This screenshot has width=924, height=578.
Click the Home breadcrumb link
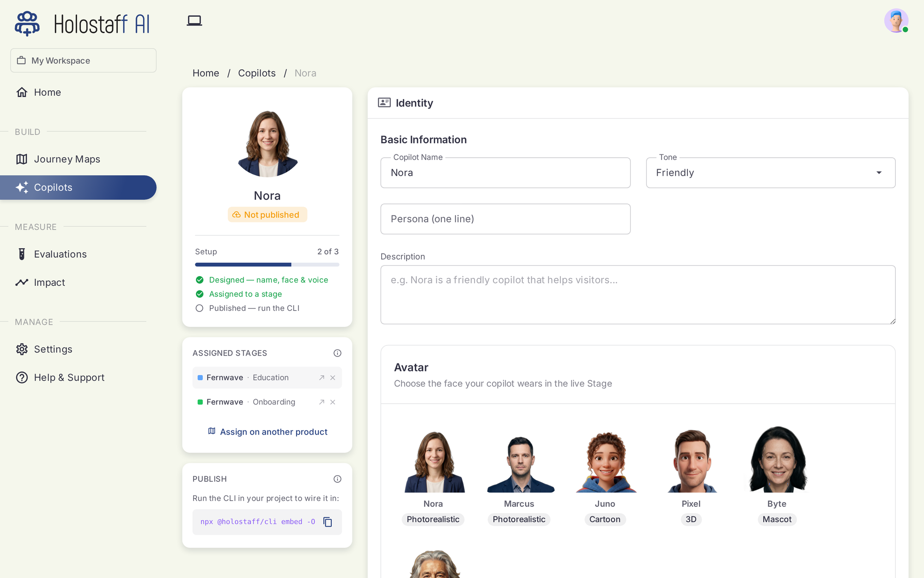click(x=206, y=73)
